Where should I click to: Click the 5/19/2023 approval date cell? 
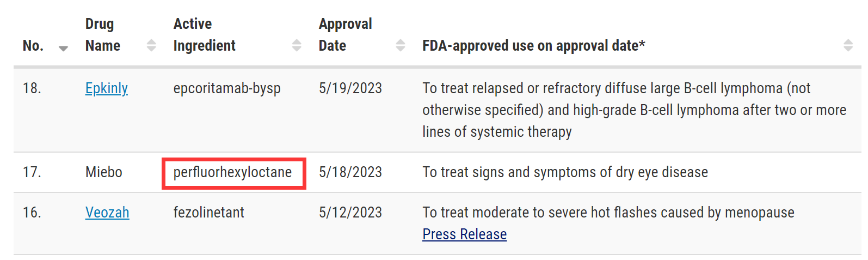[350, 88]
